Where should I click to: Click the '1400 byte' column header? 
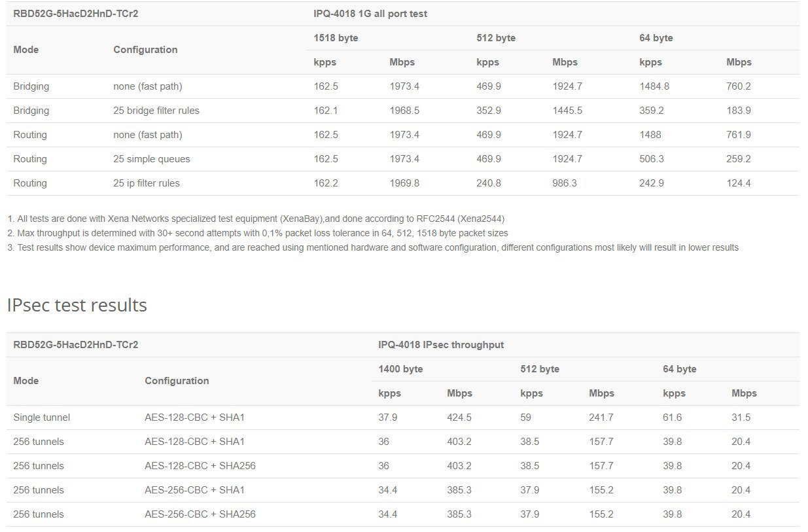coord(400,369)
